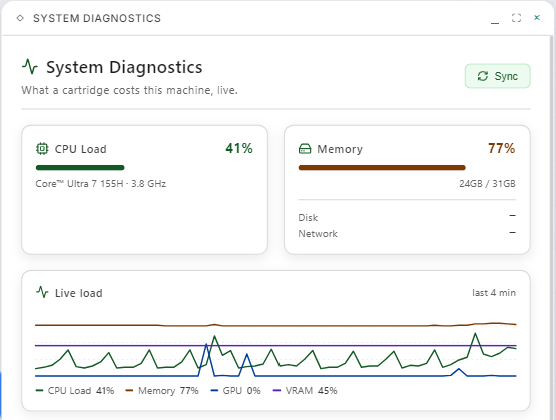Click the CPU chip icon

pyautogui.click(x=42, y=149)
